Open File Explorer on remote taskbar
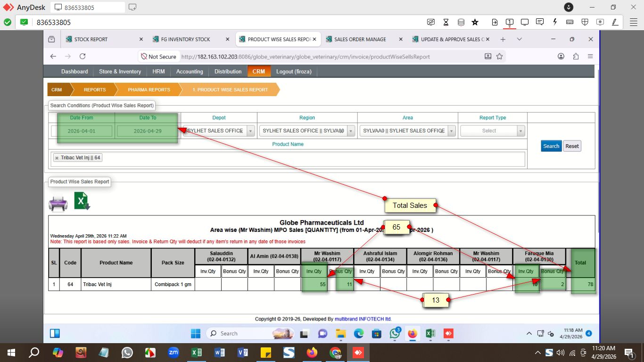 pos(341,333)
